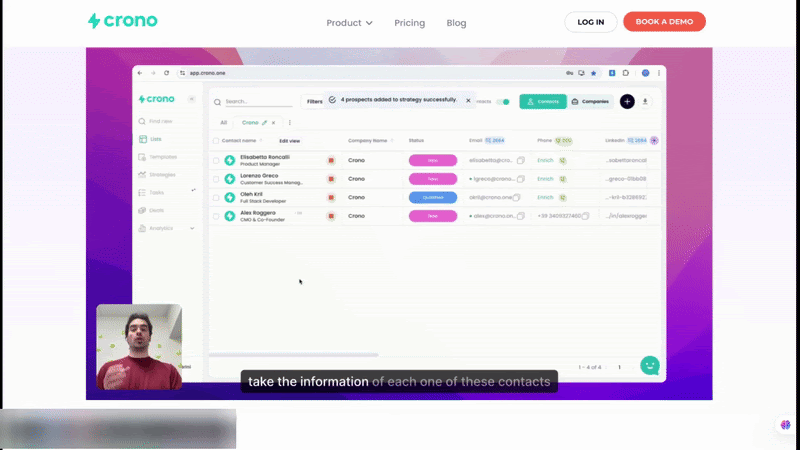This screenshot has height=450, width=800.
Task: Go to the Pricing page
Action: coord(409,23)
